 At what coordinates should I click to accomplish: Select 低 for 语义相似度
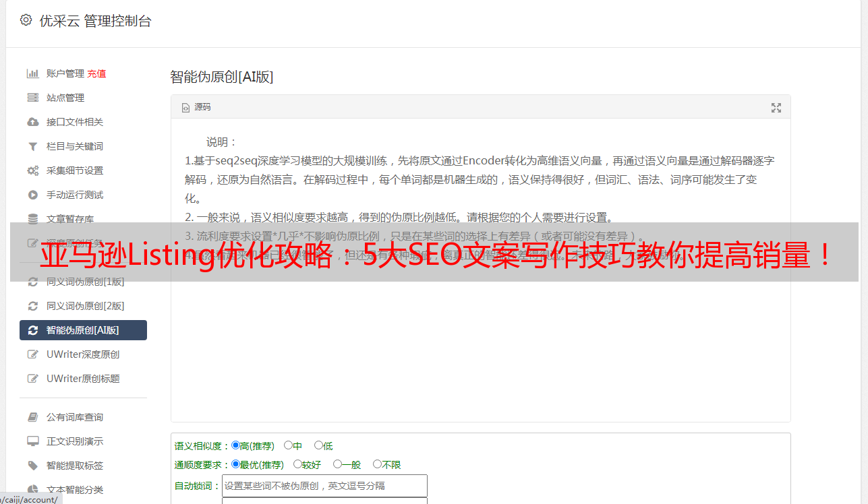pos(318,445)
